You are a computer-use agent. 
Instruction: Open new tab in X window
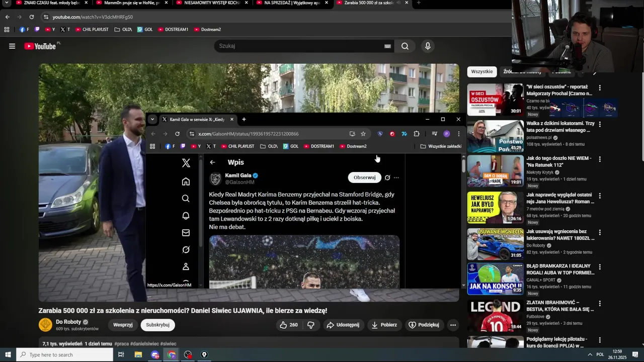[x=244, y=120]
